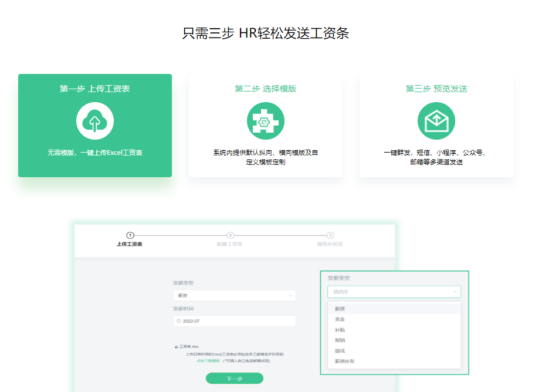Screen dimensions: 542x392
Task: Collapse the 请选择 dropdown via its up arrow
Action: (x=453, y=291)
